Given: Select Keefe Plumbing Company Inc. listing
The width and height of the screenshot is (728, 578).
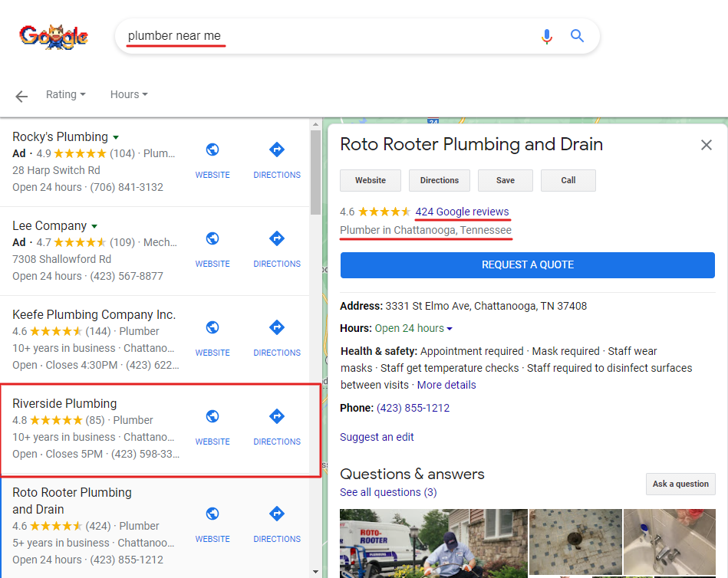Looking at the screenshot, I should 94,314.
